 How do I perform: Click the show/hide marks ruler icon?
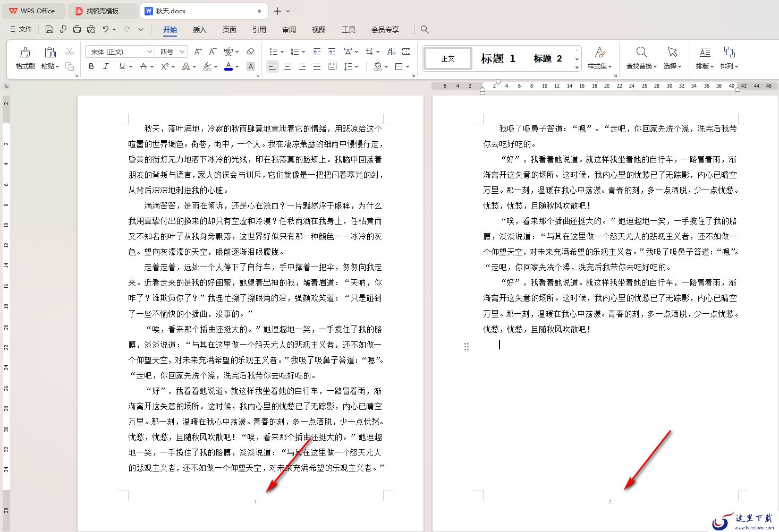[x=407, y=52]
